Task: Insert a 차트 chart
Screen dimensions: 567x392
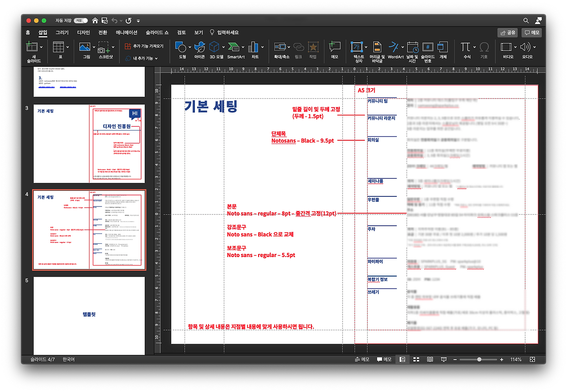Action: 253,47
